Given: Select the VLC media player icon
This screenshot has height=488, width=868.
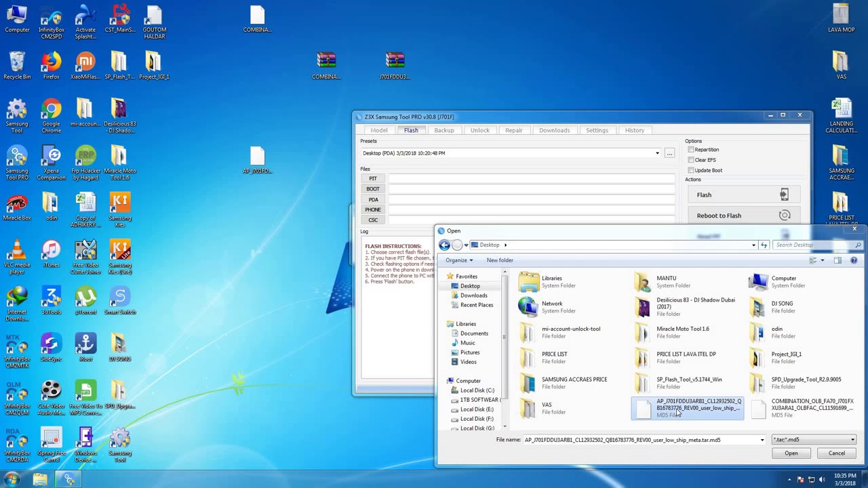Looking at the screenshot, I should [x=17, y=256].
